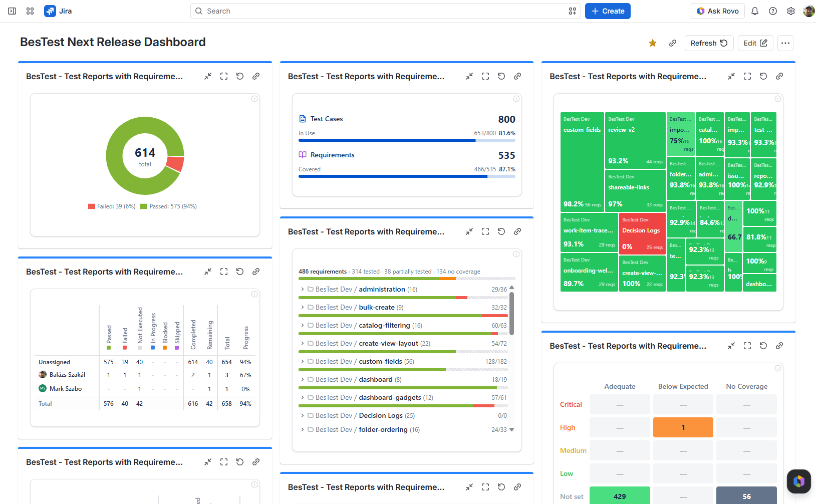816x504 pixels.
Task: Open the settings gear icon
Action: (791, 11)
